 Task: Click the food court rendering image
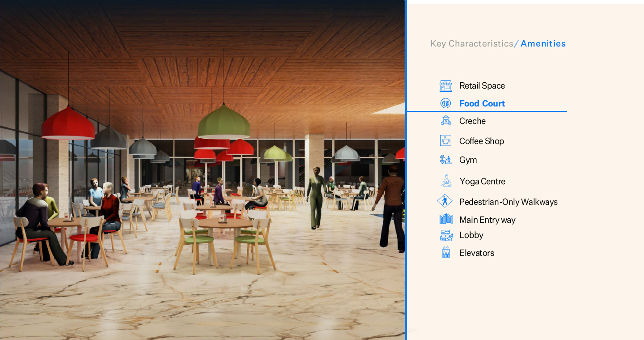pyautogui.click(x=202, y=170)
